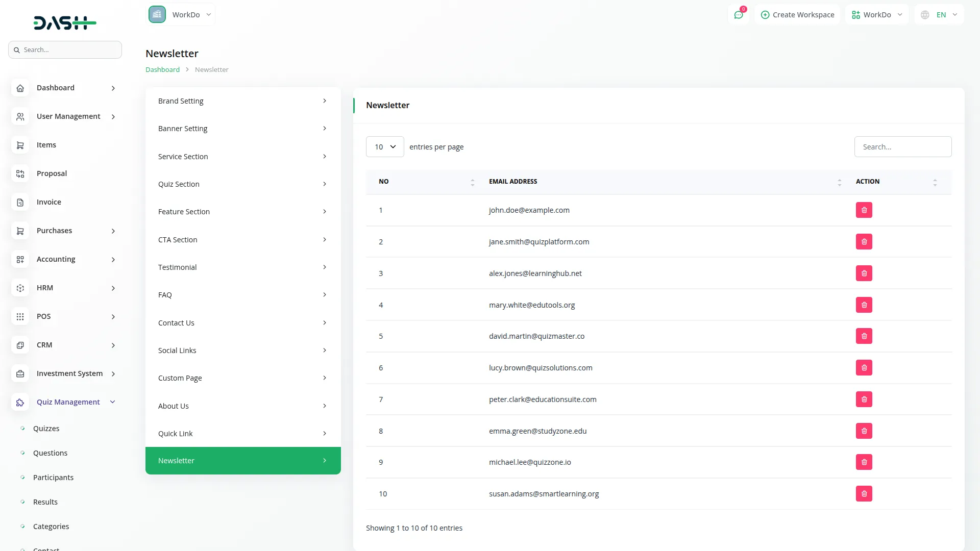Click the Create Workspace button

797,15
